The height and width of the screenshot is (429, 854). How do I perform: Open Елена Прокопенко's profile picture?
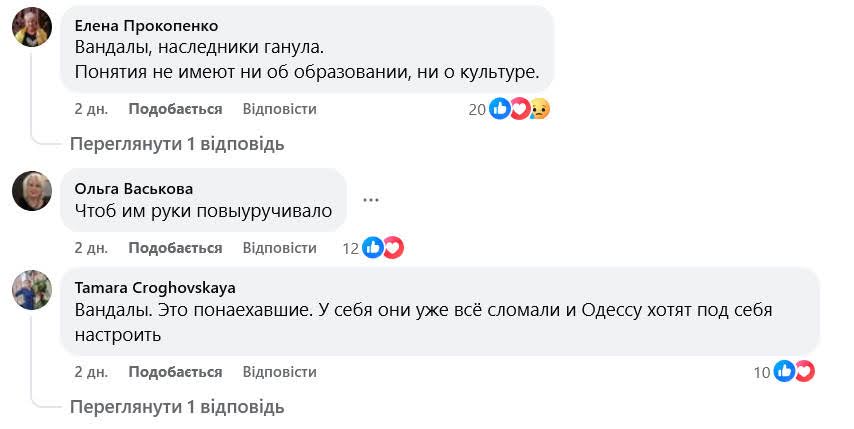coord(32,27)
